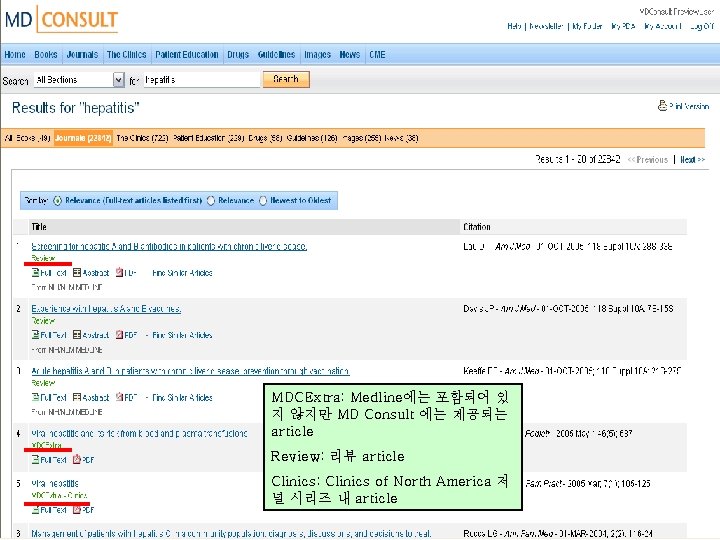Click the MD Consult logo
720x540 pixels.
tap(62, 19)
